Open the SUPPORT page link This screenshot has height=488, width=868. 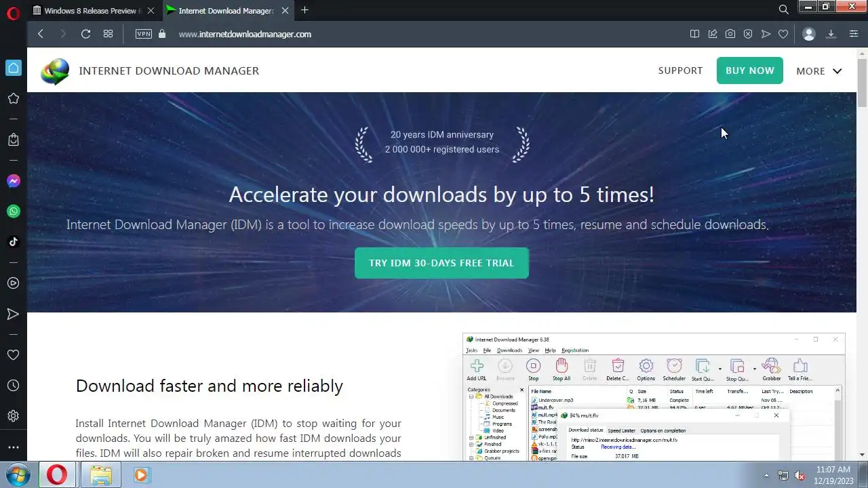(x=680, y=70)
